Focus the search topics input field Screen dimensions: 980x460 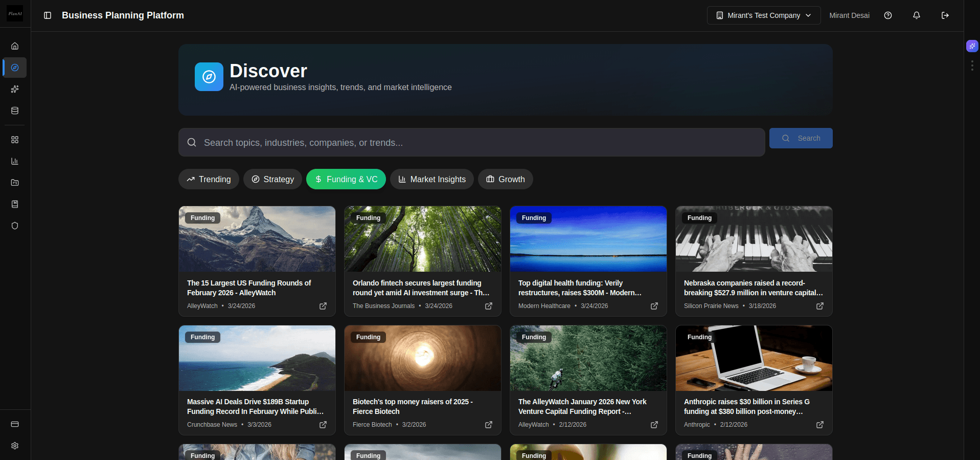[471, 142]
